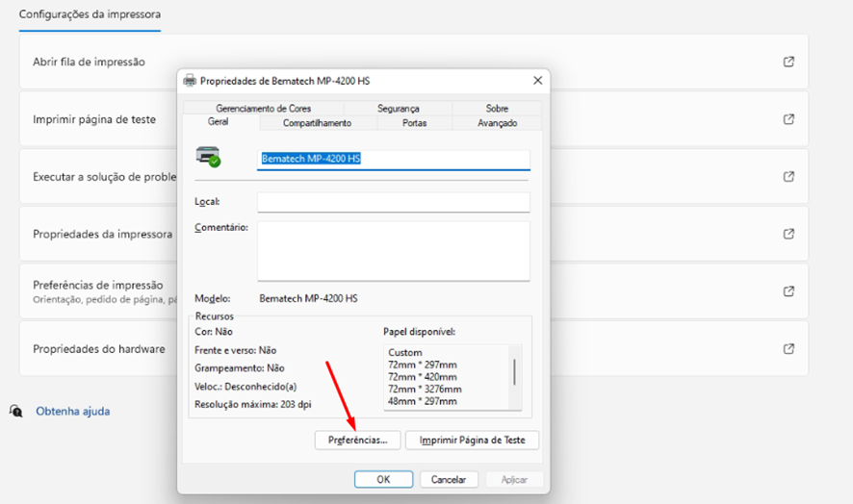The width and height of the screenshot is (853, 504).
Task: Click external-link icon for Propriedades do hardware
Action: [788, 348]
